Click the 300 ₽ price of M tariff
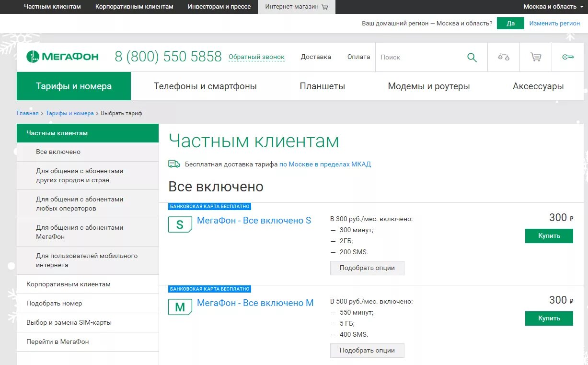Image resolution: width=588 pixels, height=365 pixels. [561, 300]
